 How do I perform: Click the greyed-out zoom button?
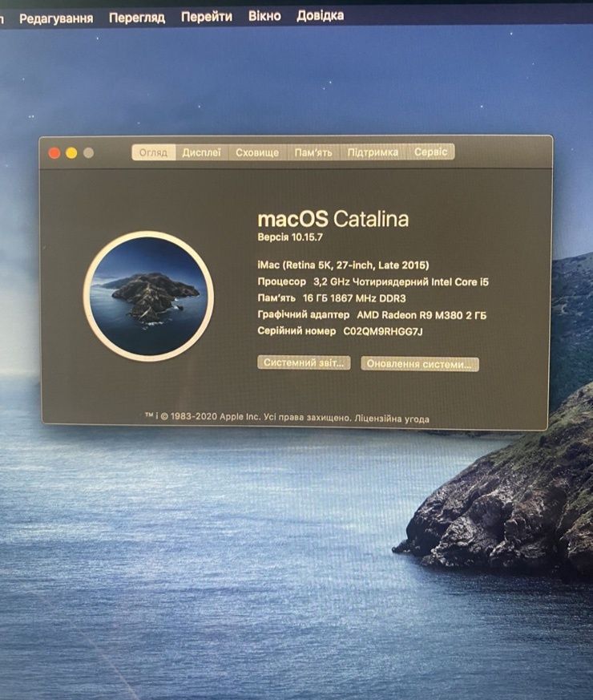[88, 152]
